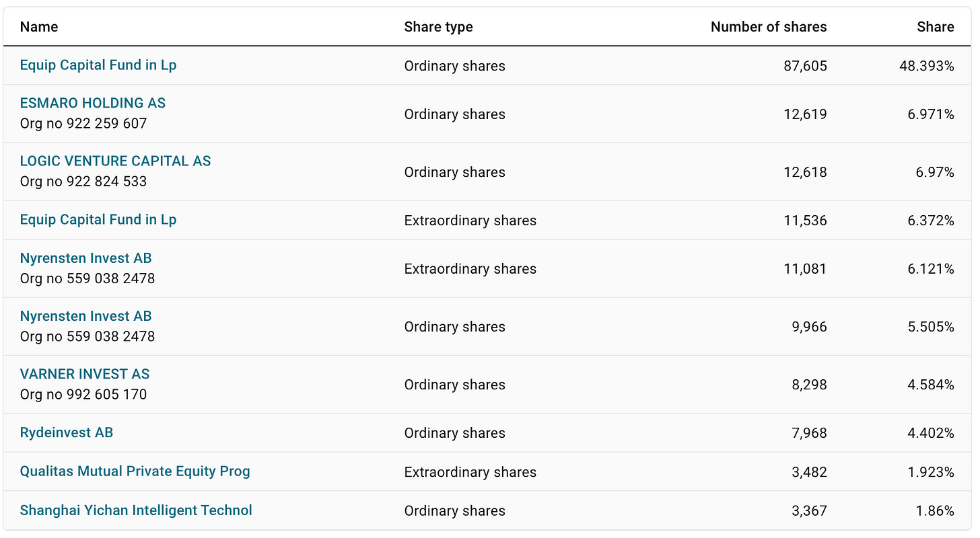
Task: Open the LOGIC VENTURE CAPITAL AS link
Action: (x=115, y=161)
